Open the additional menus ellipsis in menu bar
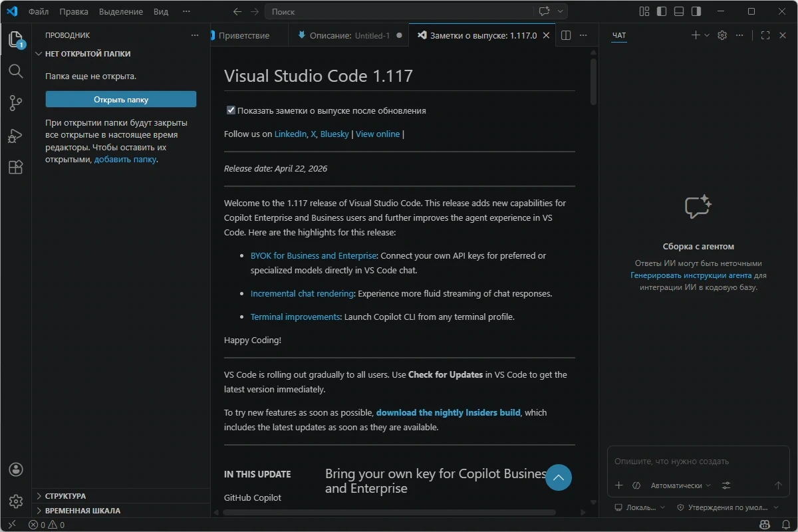The width and height of the screenshot is (798, 532). click(186, 11)
